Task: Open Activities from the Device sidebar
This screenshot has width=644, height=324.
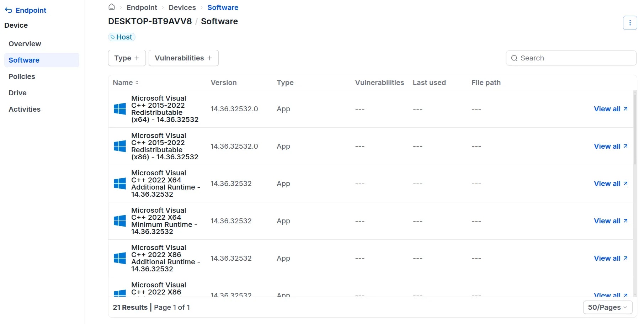Action: (x=24, y=109)
